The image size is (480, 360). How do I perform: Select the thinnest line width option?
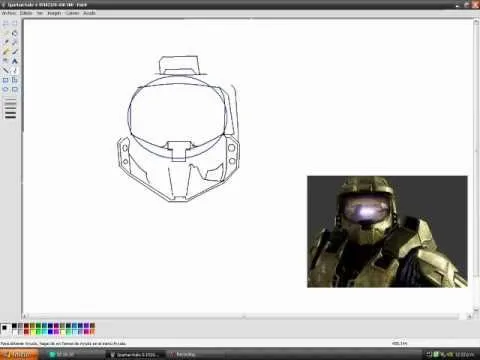(10, 100)
